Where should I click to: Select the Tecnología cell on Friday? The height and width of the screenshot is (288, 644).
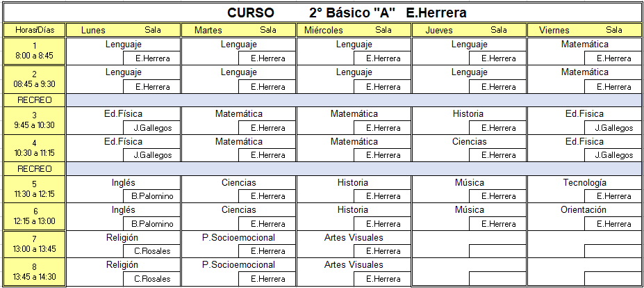click(584, 183)
